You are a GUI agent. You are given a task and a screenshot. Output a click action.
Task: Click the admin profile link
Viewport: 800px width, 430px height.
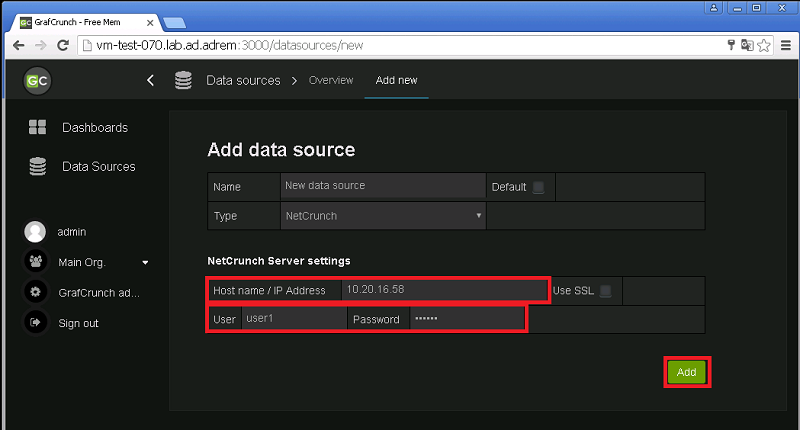[x=71, y=232]
